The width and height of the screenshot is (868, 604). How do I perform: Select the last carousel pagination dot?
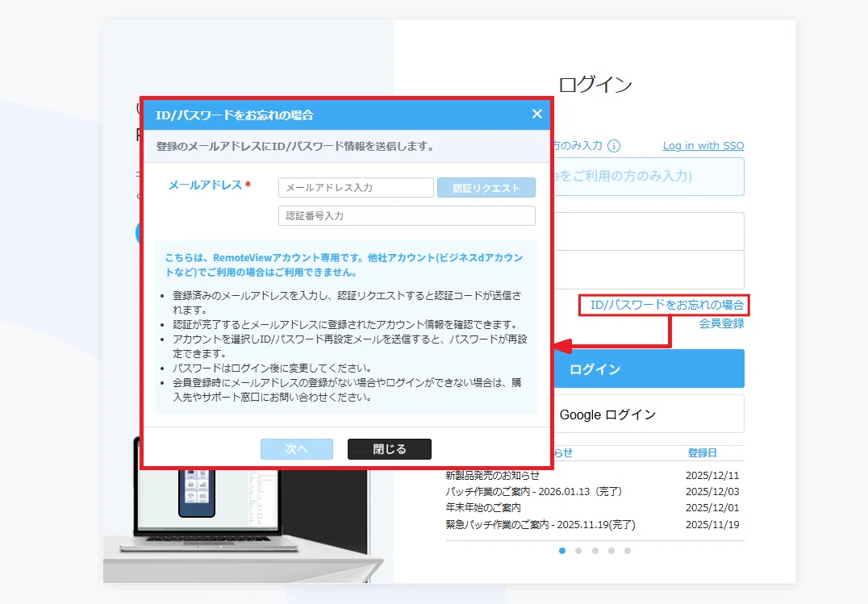coord(628,551)
